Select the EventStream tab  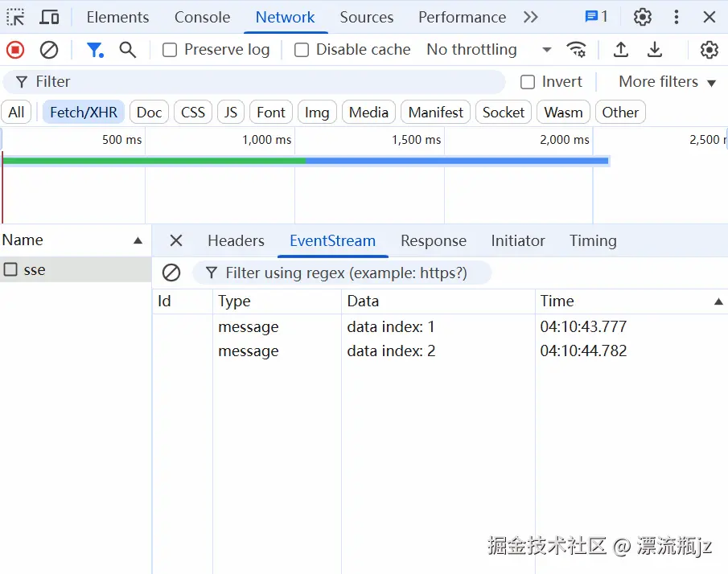tap(332, 240)
